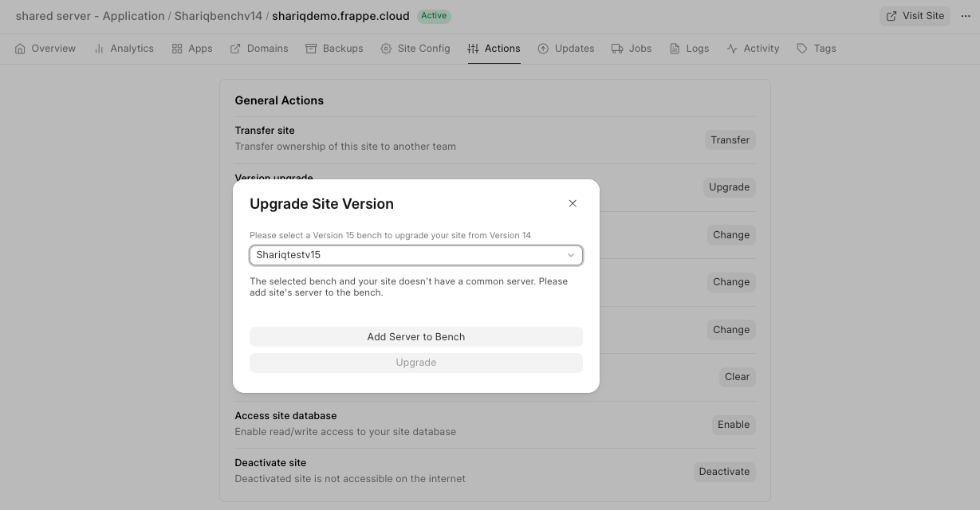Click the Activity pulse icon
980x510 pixels.
(732, 49)
